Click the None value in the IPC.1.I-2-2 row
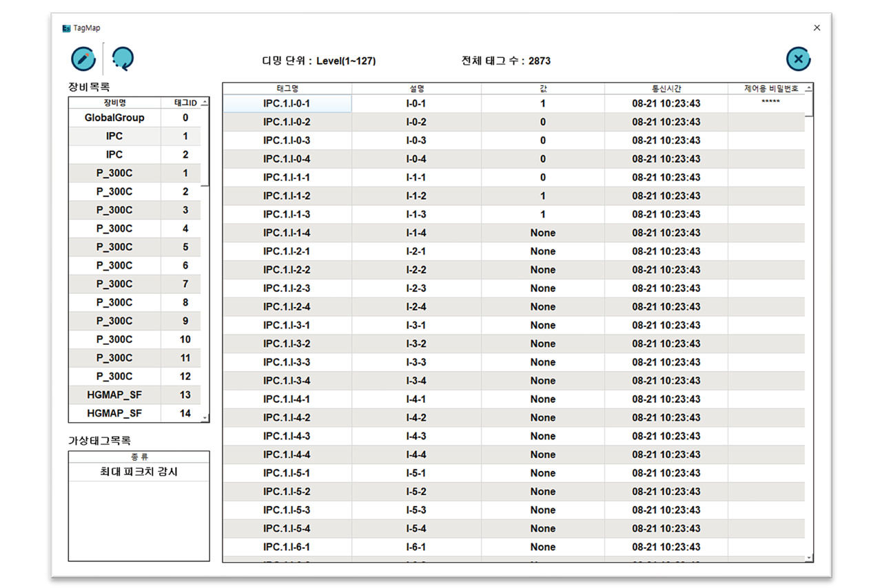This screenshot has width=882, height=588. (543, 270)
